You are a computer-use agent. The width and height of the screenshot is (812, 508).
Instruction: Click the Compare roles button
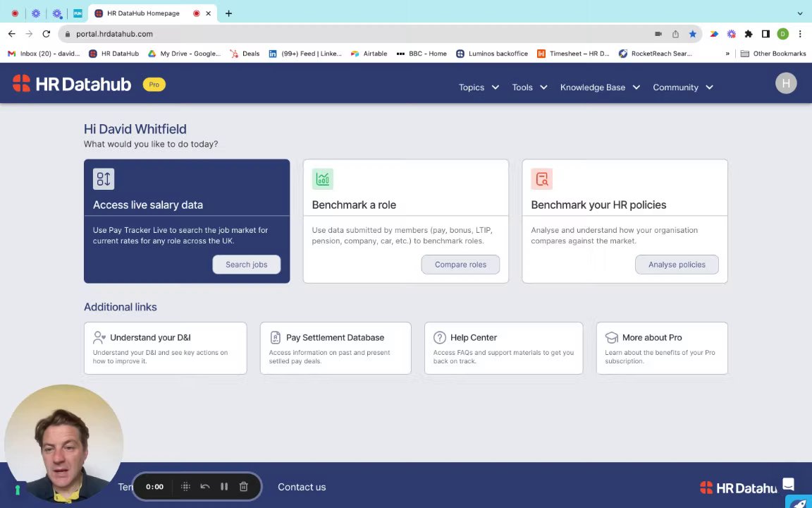click(x=460, y=265)
